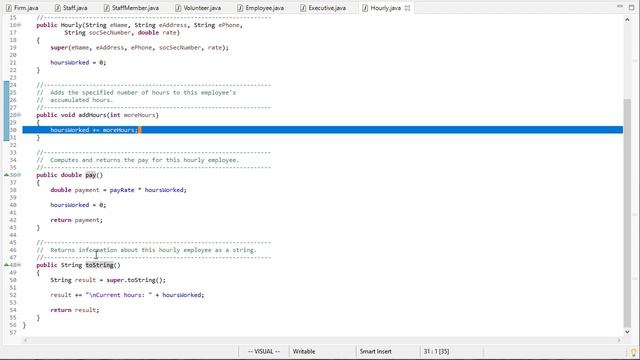Click the Java file icon on Firm.java tab
Viewport: 640px width, 360px height.
coord(9,8)
